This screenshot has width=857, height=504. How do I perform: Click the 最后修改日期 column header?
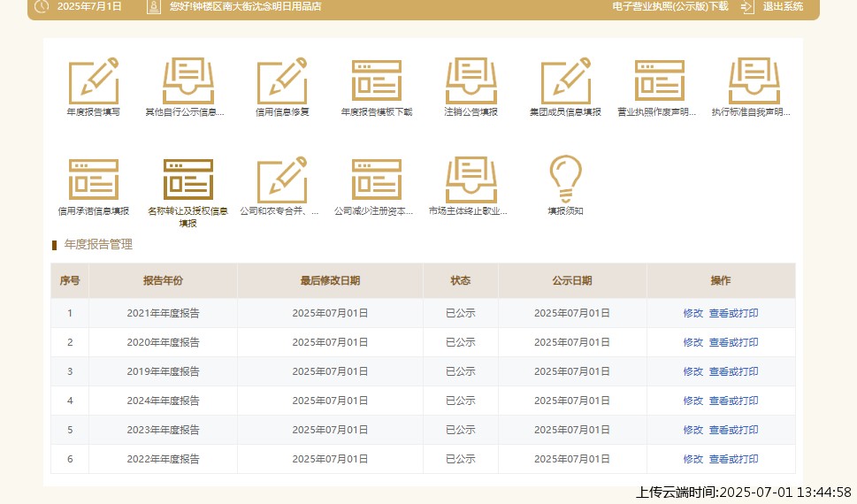coord(330,280)
